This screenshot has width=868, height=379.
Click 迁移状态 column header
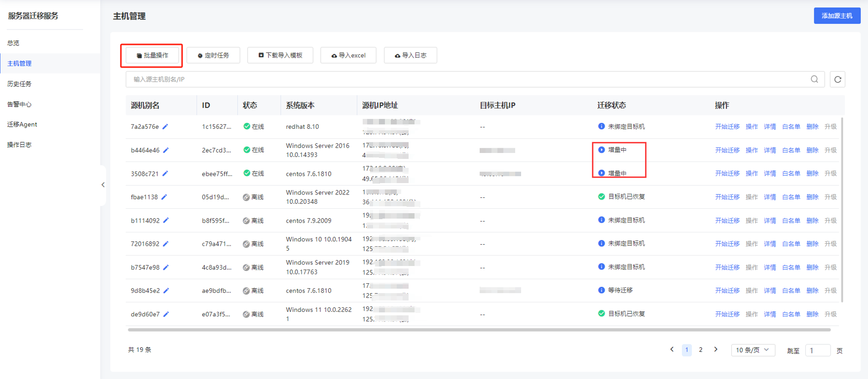[x=612, y=105]
